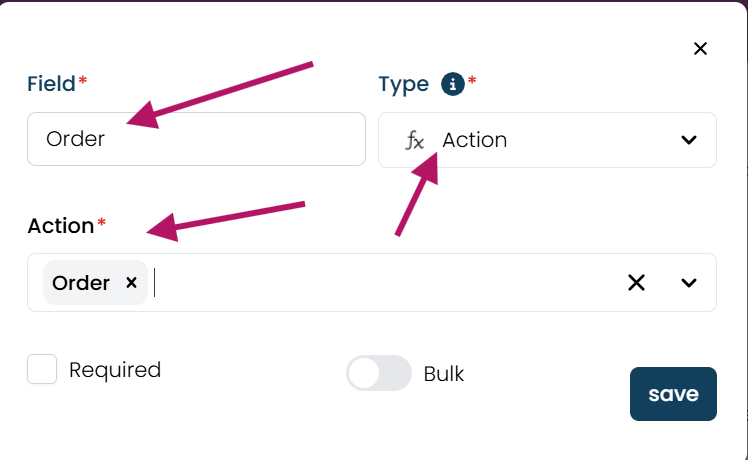
Task: Expand the Action multiselect chevron
Action: (x=689, y=283)
